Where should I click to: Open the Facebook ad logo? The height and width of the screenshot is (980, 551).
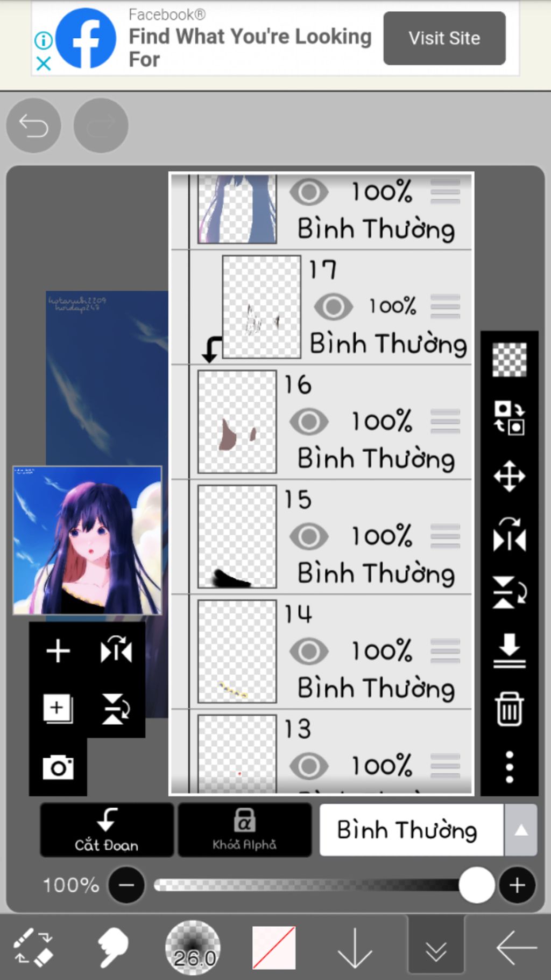86,38
